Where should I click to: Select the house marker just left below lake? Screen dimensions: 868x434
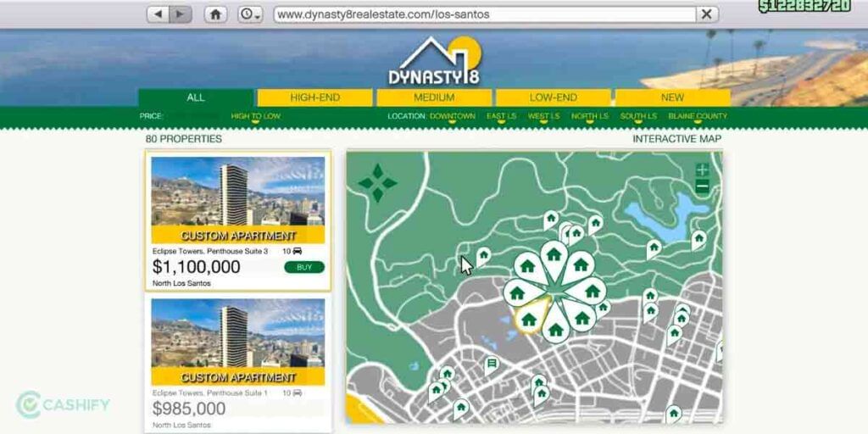[654, 248]
